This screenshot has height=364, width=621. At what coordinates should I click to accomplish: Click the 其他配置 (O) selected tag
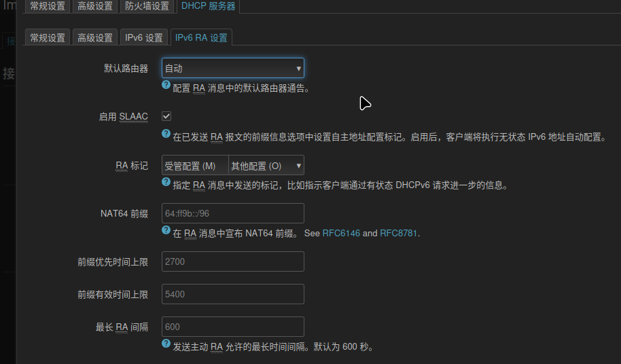pos(256,166)
